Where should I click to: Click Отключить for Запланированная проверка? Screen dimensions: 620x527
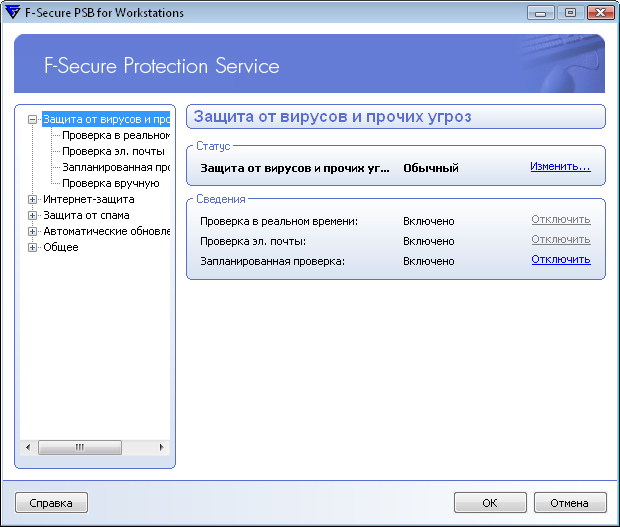[561, 260]
